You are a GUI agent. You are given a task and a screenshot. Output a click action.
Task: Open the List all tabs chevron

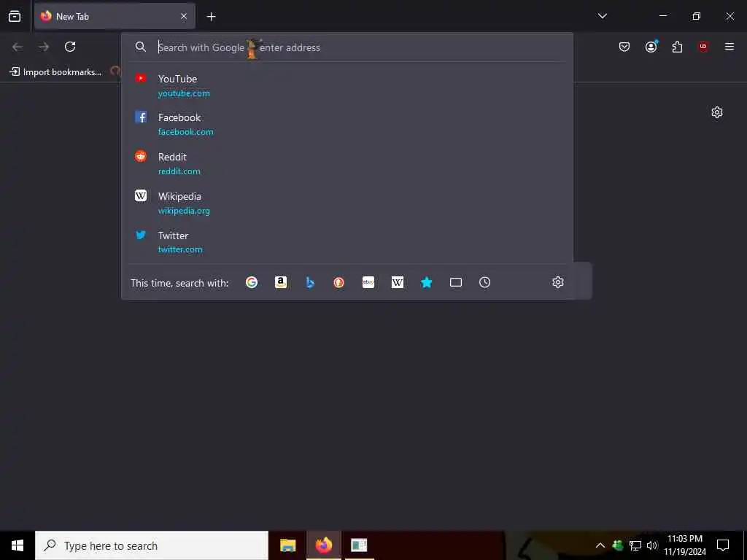602,16
